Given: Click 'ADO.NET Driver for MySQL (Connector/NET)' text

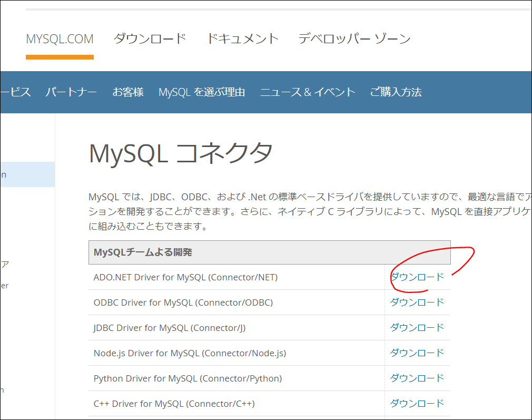Looking at the screenshot, I should coord(185,277).
